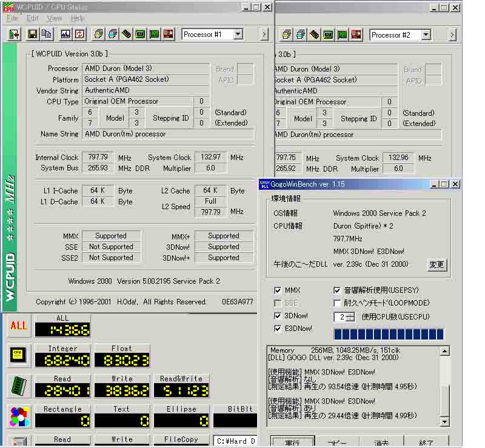The image size is (485, 448).
Task: Click dark green chip icon in Processor #2 window
Action: [x=329, y=35]
